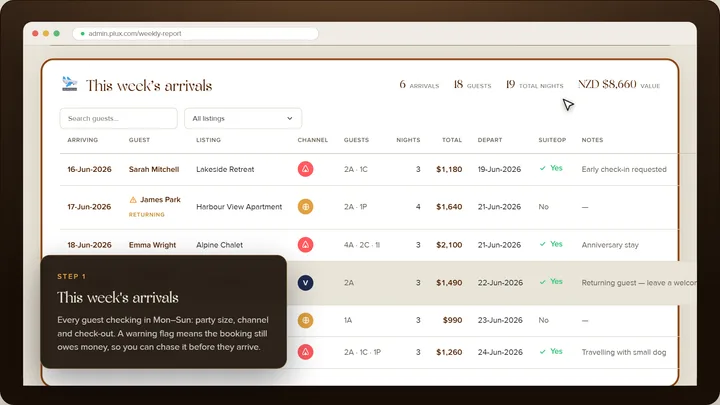
Task: Click the No SuiteOp value for James Park
Action: point(544,207)
